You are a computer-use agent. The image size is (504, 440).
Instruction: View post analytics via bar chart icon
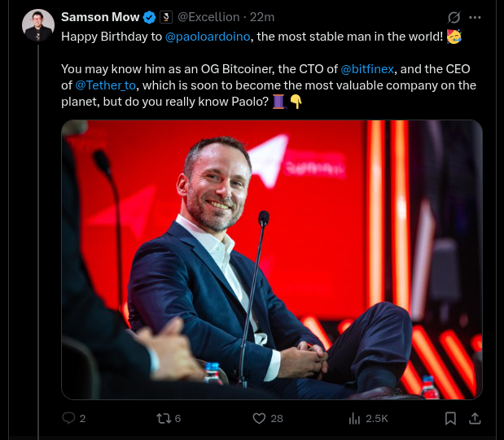[x=354, y=418]
